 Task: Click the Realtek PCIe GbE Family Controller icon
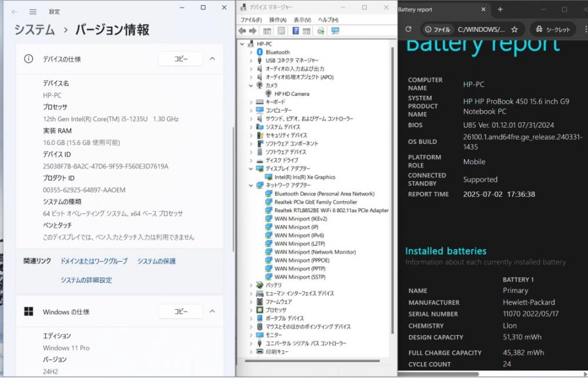click(269, 202)
